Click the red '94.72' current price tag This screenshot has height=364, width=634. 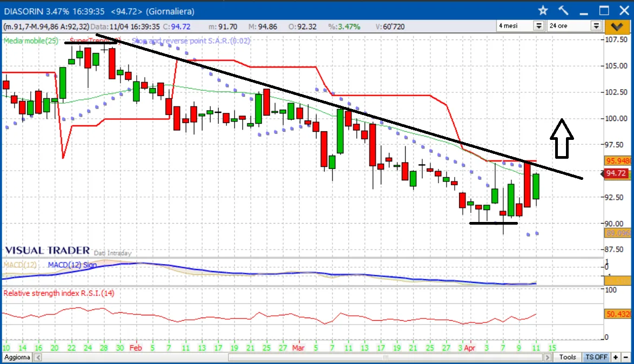(x=616, y=173)
